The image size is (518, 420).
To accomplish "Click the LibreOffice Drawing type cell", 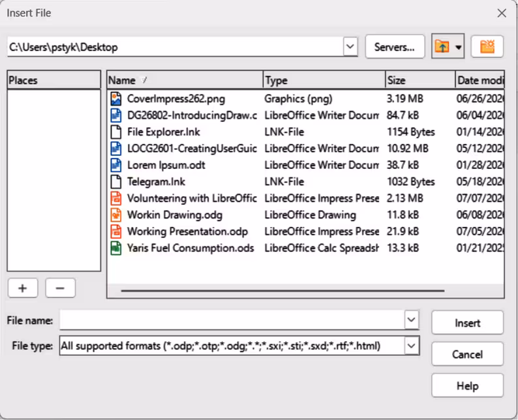I will 310,215.
